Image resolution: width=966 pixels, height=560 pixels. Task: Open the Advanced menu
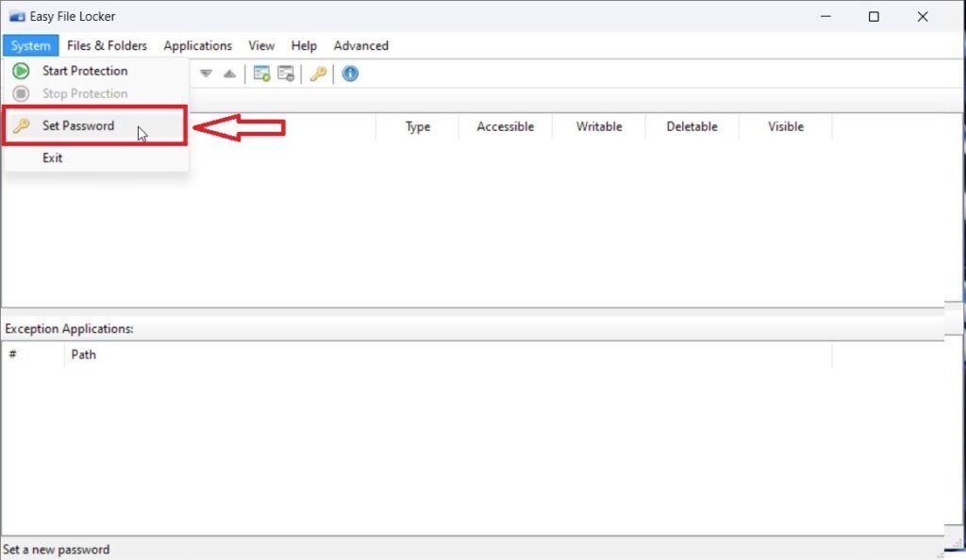pyautogui.click(x=360, y=45)
